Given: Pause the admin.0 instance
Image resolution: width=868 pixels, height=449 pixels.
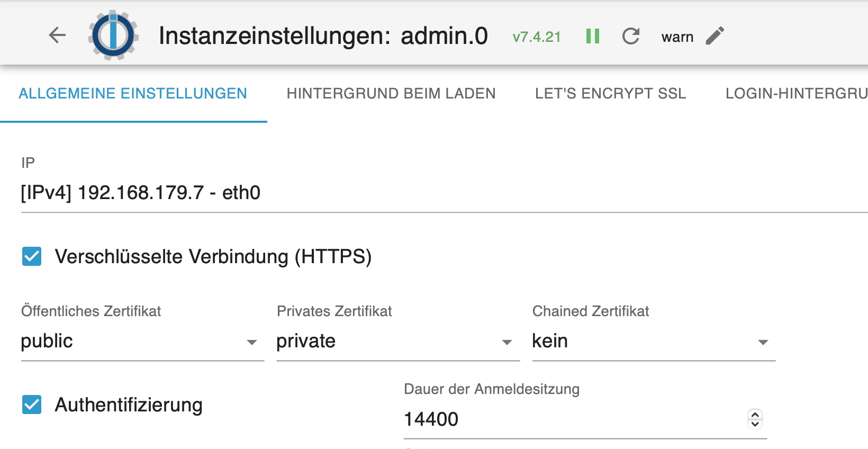Looking at the screenshot, I should click(x=593, y=36).
